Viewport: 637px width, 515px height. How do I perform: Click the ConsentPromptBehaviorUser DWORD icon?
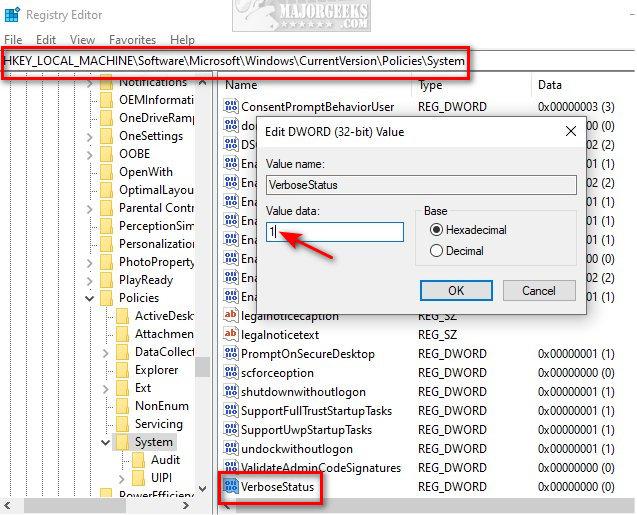point(231,106)
